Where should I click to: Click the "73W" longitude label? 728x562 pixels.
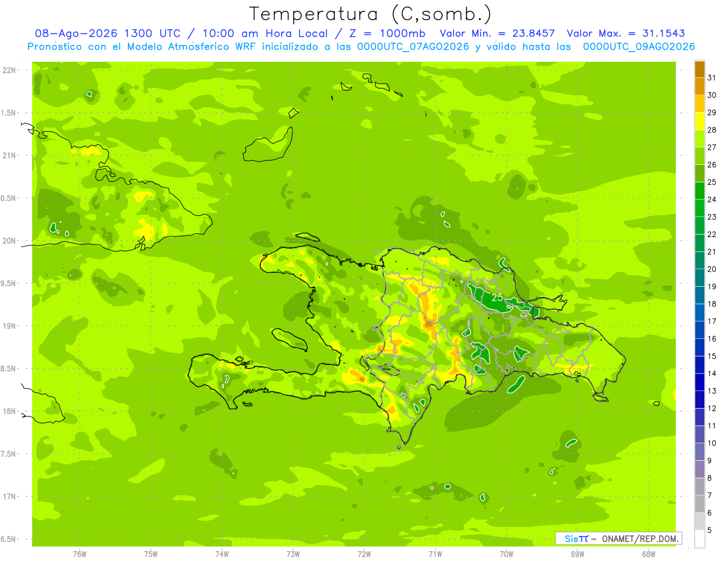(293, 554)
